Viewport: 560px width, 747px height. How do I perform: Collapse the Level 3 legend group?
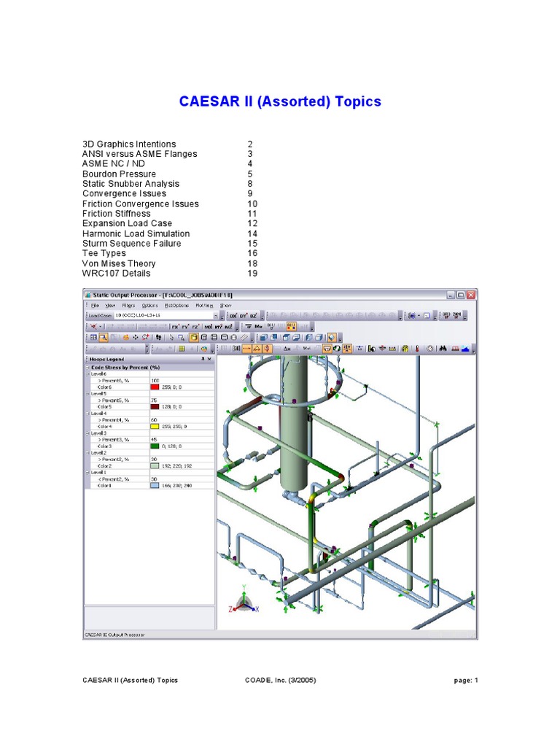(87, 433)
